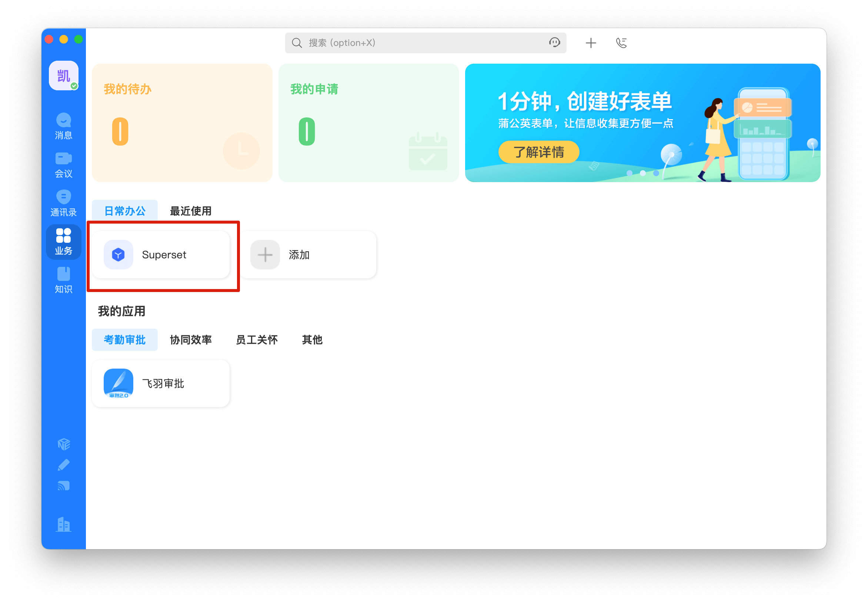Open the 消息 messages sidebar icon
The width and height of the screenshot is (868, 604).
64,126
